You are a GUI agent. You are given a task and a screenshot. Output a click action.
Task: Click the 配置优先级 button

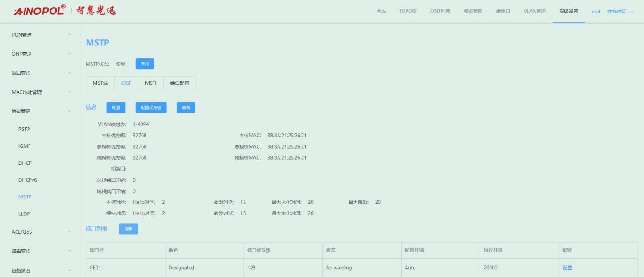(x=151, y=107)
